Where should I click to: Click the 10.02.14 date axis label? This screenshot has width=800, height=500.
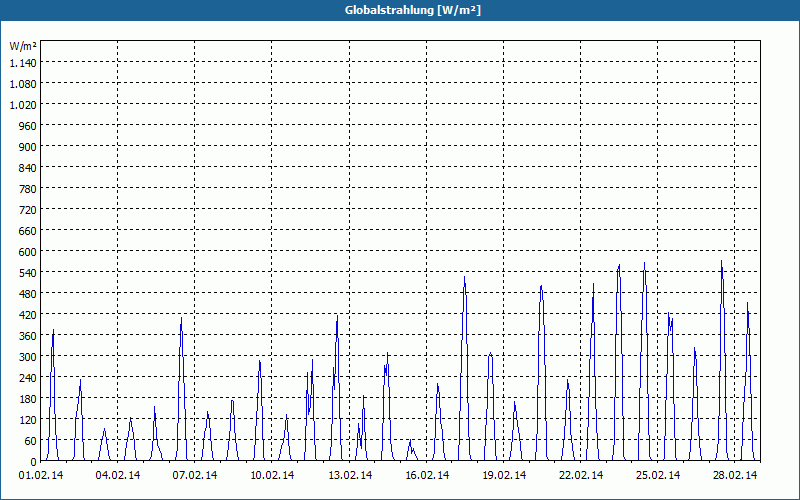click(x=272, y=475)
